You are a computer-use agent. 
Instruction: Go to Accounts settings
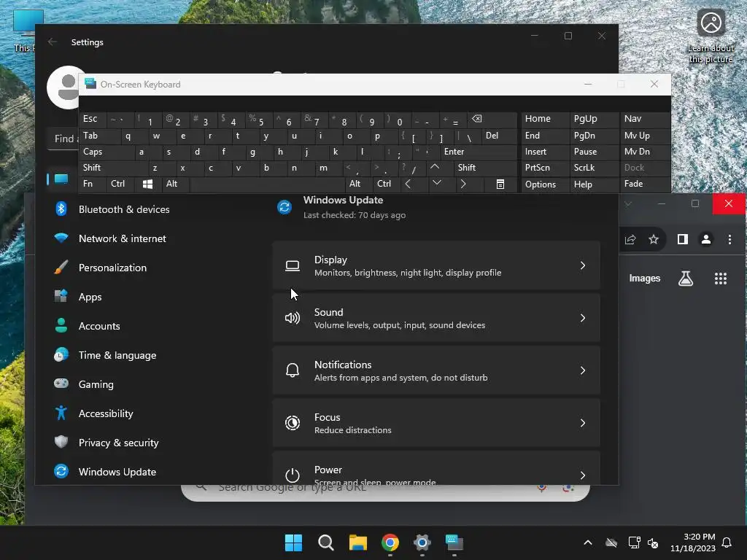(99, 326)
